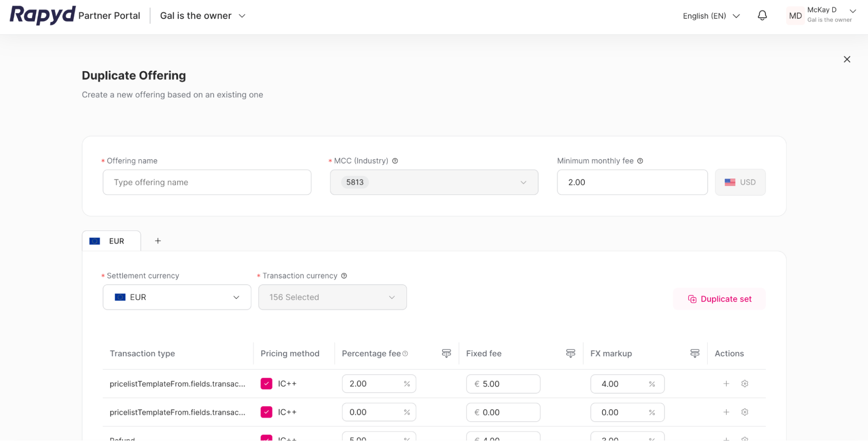Click the Duplicate set button
Image resolution: width=868 pixels, height=441 pixels.
tap(719, 299)
